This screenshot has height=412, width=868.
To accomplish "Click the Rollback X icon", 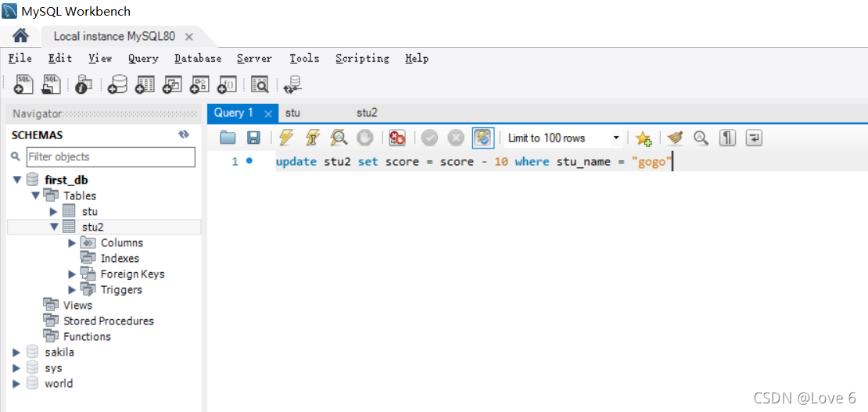I will [456, 138].
